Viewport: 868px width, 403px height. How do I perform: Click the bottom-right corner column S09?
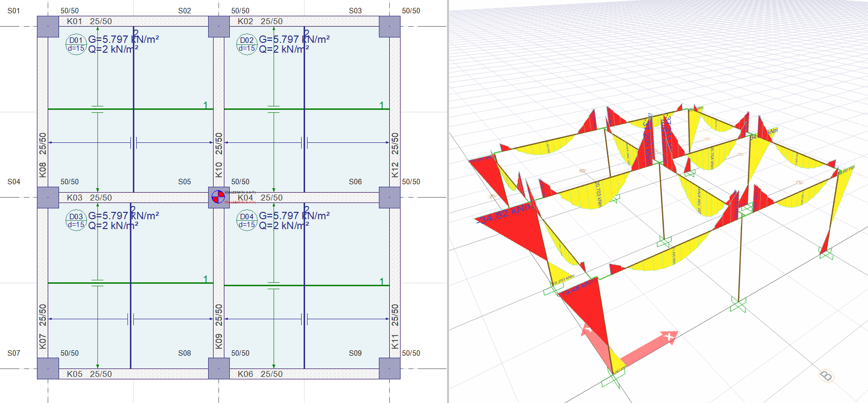pyautogui.click(x=389, y=368)
